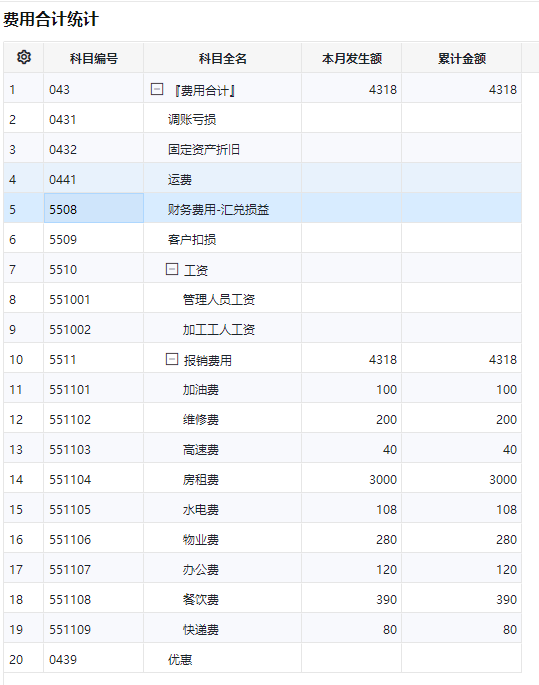Select the 固定资产折旧 row
539x685 pixels.
click(263, 149)
